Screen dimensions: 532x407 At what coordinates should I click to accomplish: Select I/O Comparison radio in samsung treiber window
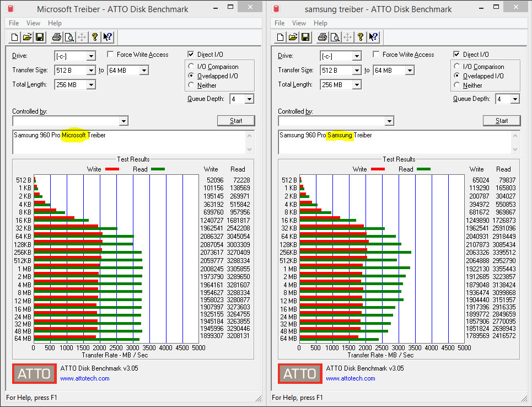click(x=456, y=66)
